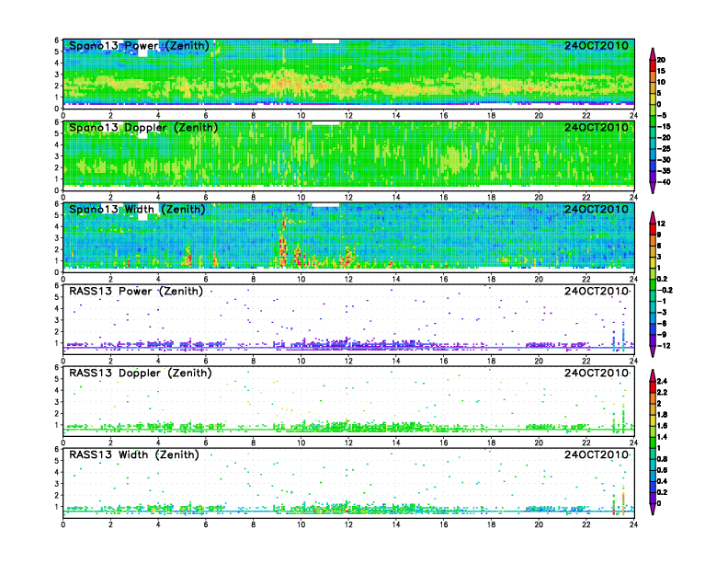Click the "-5" label on the top colorbar
728x563 pixels.
point(662,115)
